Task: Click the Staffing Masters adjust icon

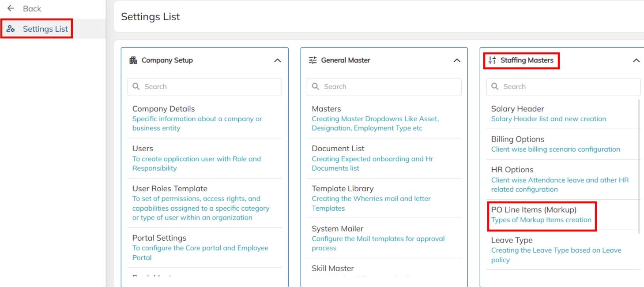Action: tap(492, 60)
